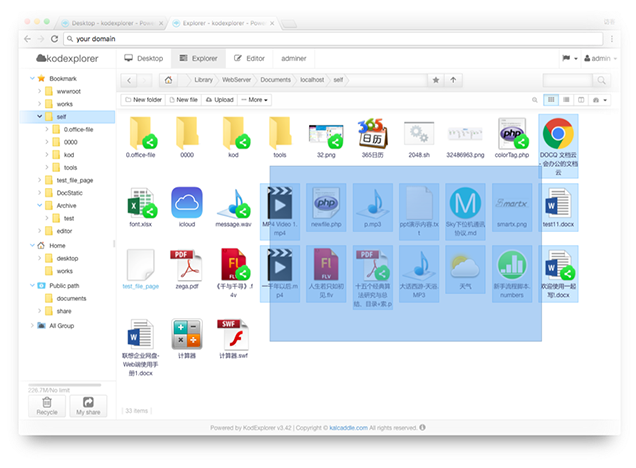Select the 2048.sh script file

(x=419, y=134)
